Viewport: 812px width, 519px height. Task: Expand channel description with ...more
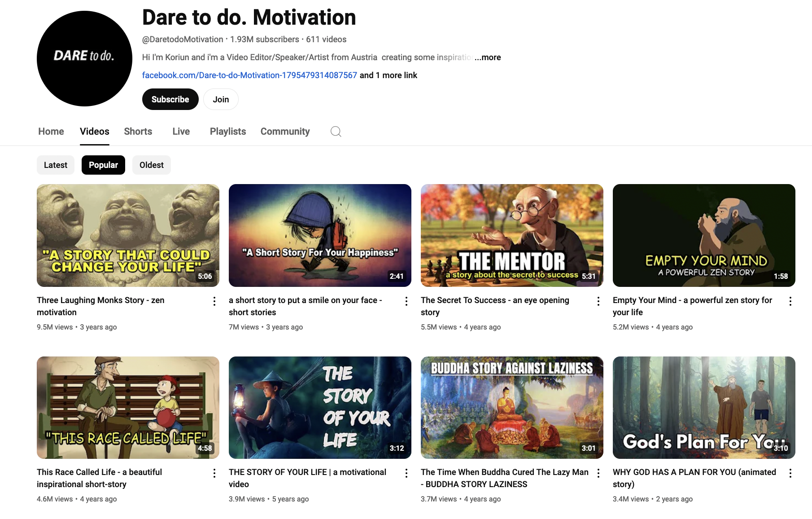point(488,57)
